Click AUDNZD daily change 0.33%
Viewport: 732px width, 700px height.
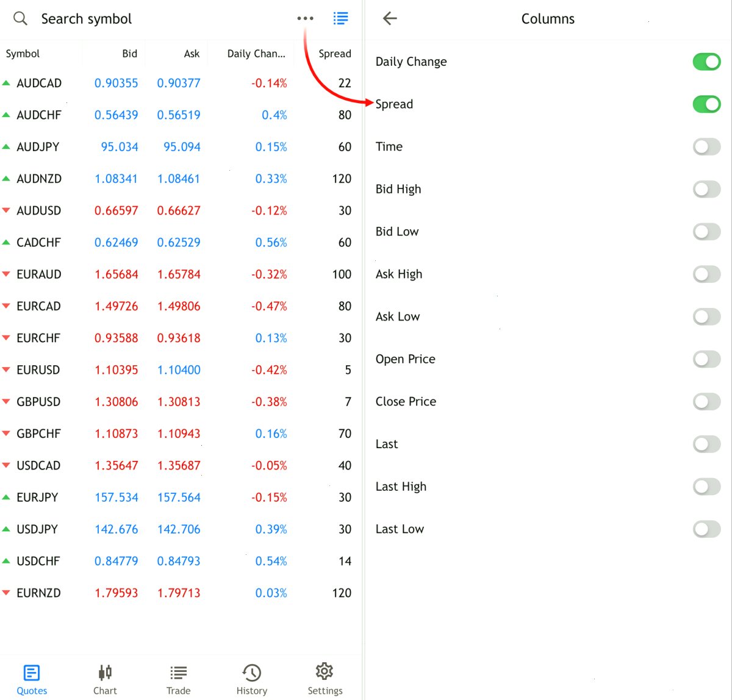[271, 179]
